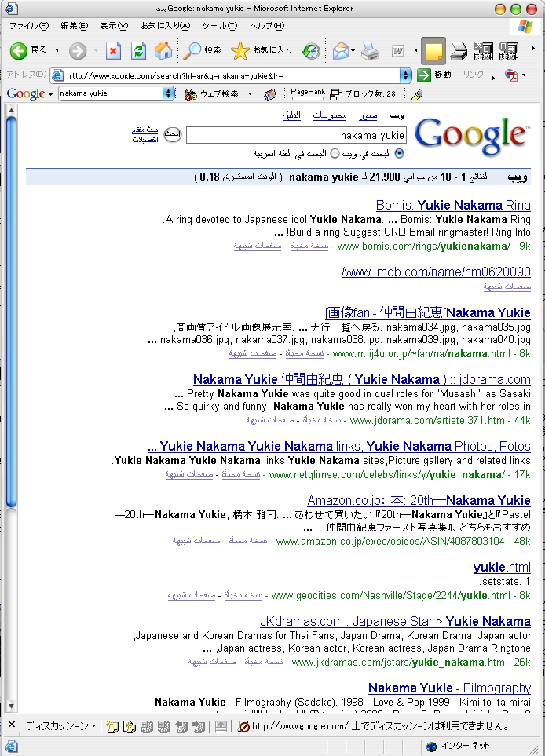
Task: Click the Arabic search button beside query box
Action: (172, 134)
